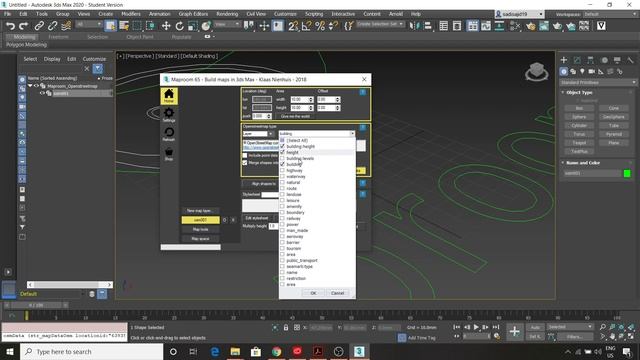Click the 'Sphere' object type button

click(579, 117)
